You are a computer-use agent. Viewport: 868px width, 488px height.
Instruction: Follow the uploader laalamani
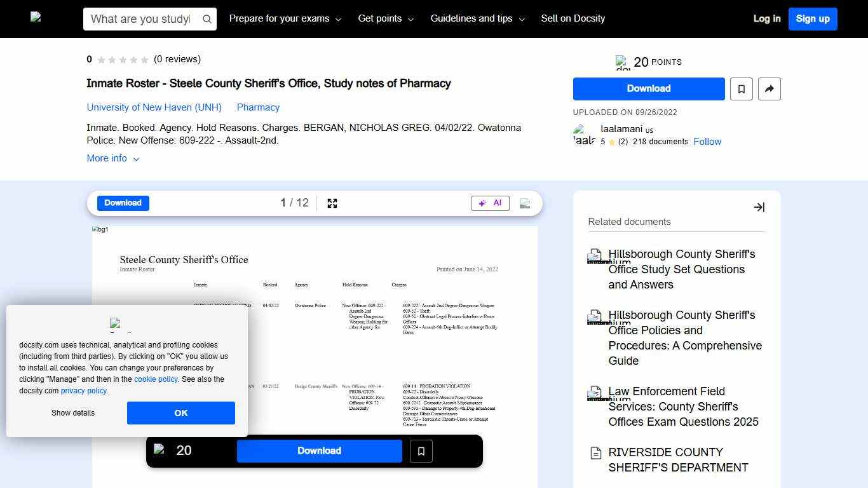pos(707,142)
